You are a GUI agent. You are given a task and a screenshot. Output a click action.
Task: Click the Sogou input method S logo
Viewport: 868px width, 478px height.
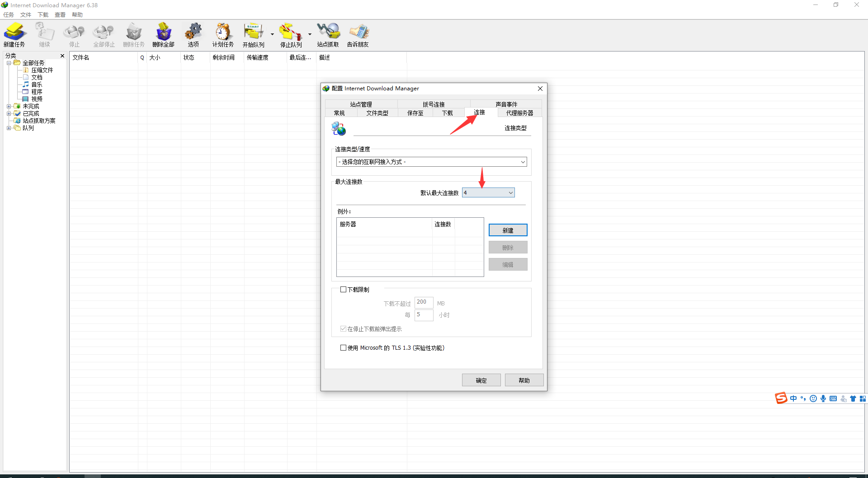pos(781,398)
